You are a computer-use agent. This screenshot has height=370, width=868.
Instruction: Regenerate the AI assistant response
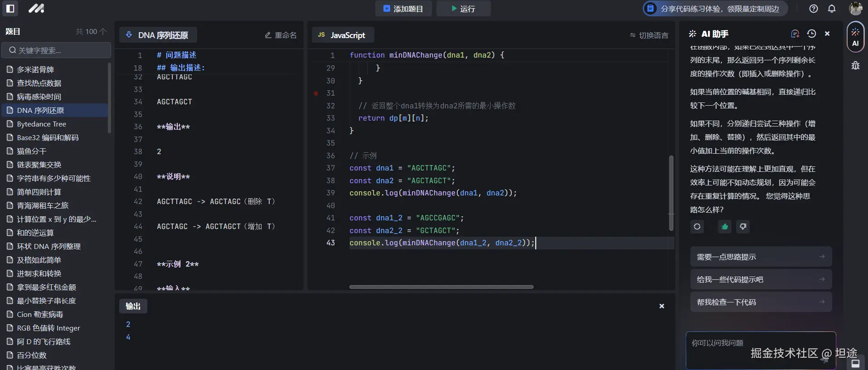click(697, 227)
